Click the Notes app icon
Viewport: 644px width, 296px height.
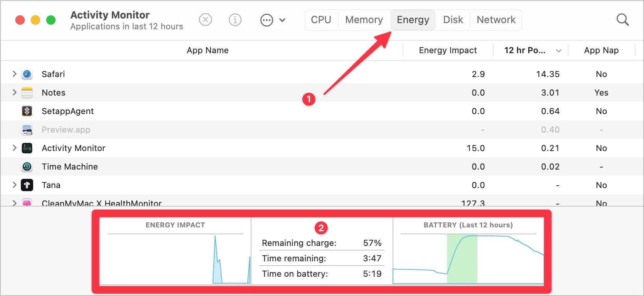pos(27,92)
